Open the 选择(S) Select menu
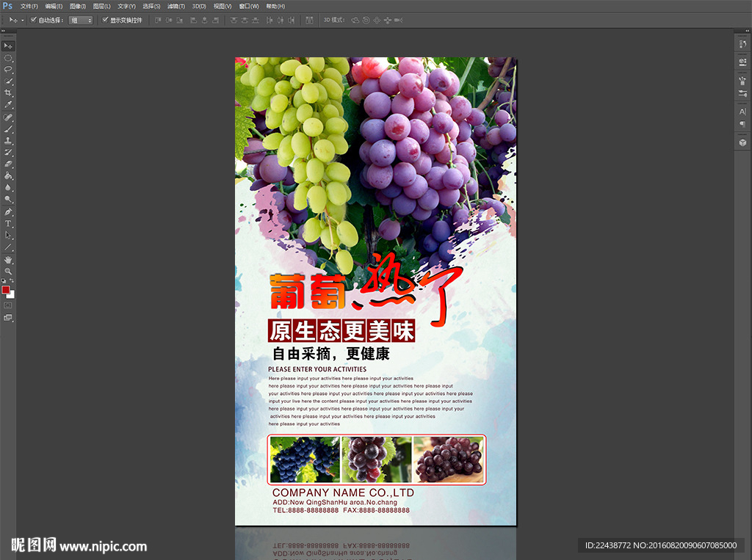Viewport: 752px width, 560px height. [x=151, y=6]
